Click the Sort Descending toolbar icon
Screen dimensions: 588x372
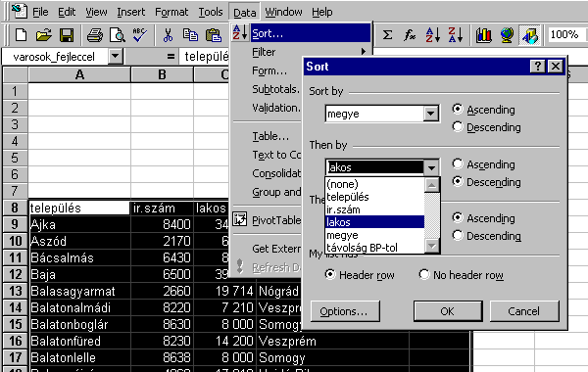[456, 35]
